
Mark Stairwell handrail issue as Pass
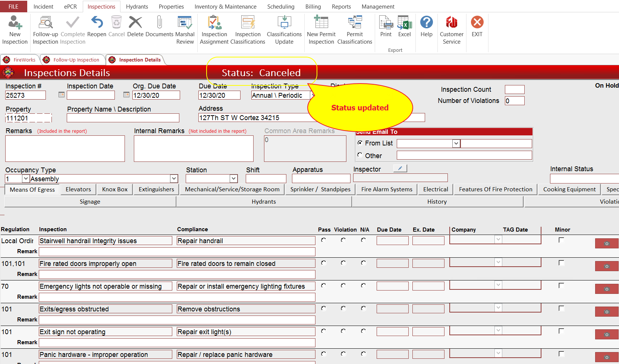point(323,241)
